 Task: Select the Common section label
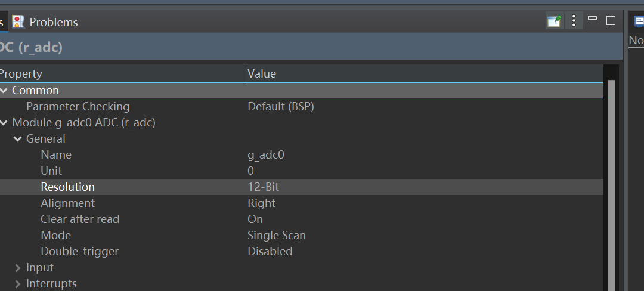(x=35, y=90)
